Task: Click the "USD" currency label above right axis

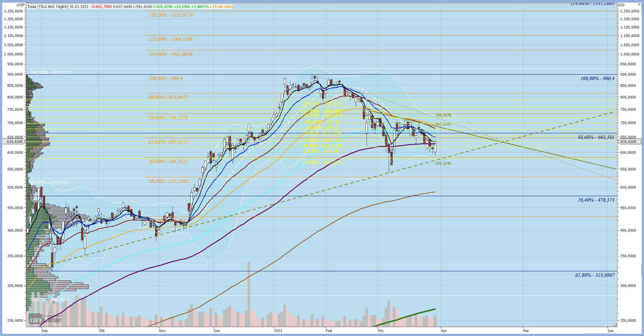Action: pyautogui.click(x=621, y=5)
